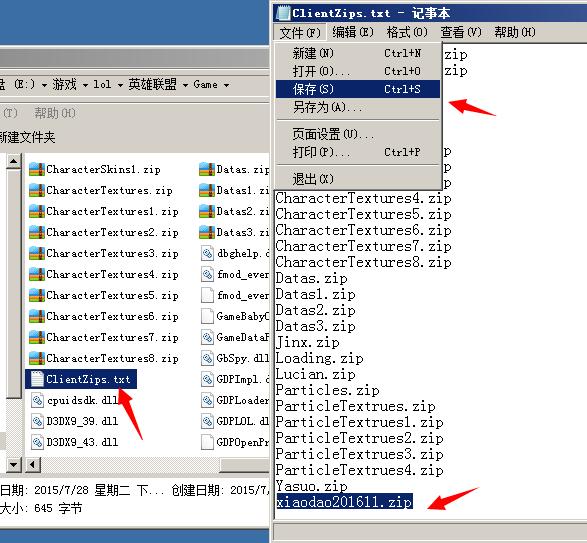
Task: Open the 格式(O) menu in Notepad
Action: point(407,33)
